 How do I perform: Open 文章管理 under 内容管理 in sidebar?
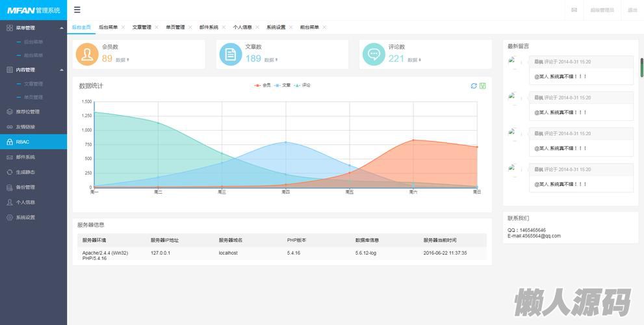(x=33, y=84)
